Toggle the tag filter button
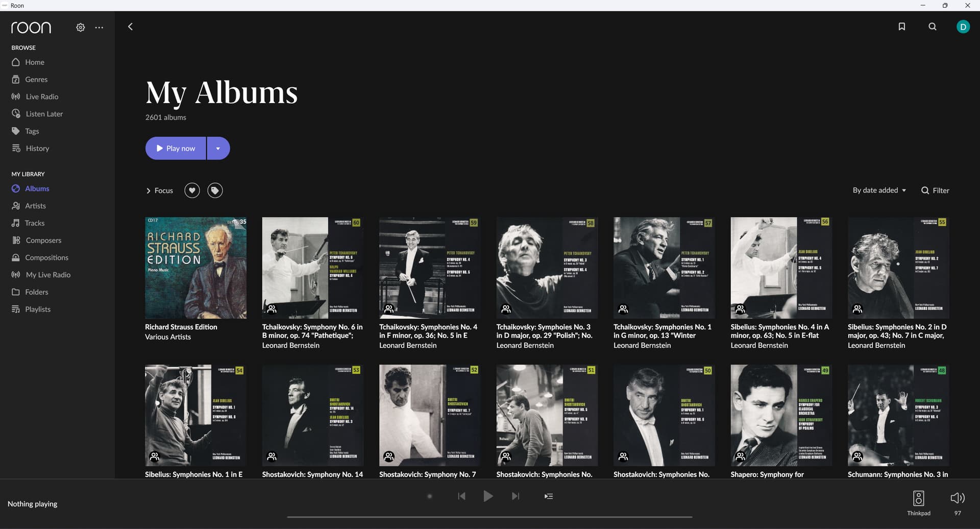The image size is (980, 529). [x=215, y=190]
